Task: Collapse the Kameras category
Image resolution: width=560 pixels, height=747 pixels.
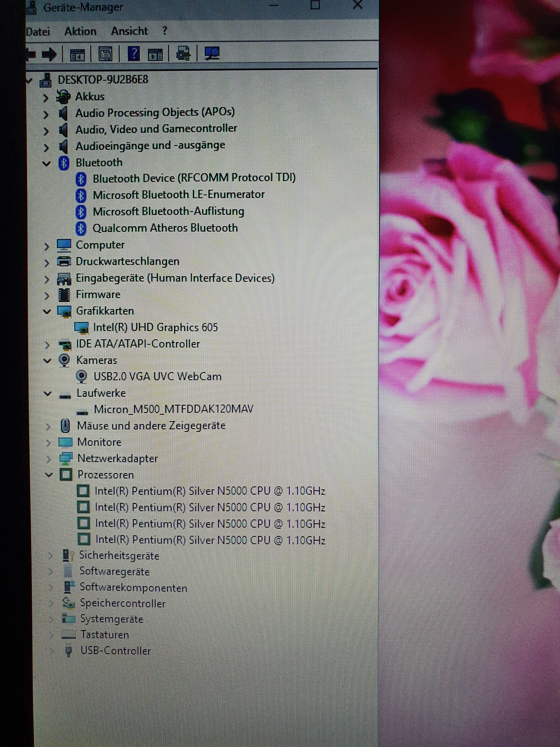Action: tap(48, 361)
